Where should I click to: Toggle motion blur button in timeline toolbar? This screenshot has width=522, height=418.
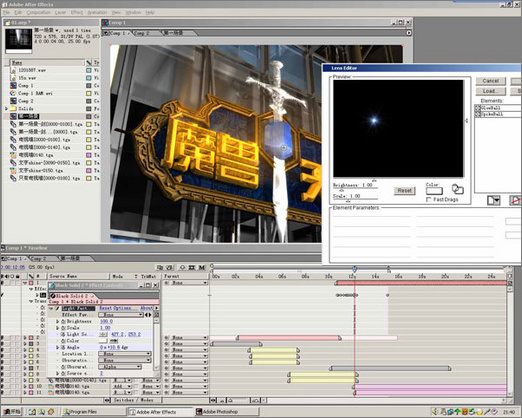[x=202, y=267]
